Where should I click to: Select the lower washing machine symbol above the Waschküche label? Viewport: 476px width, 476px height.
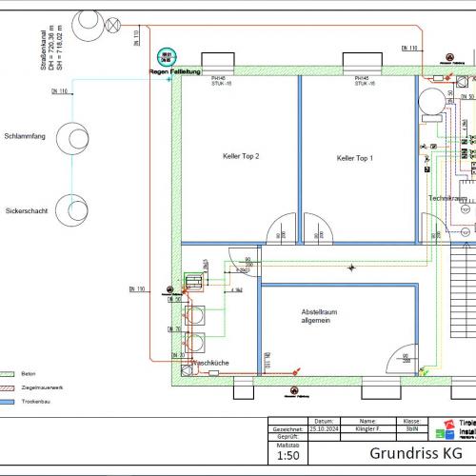[195, 343]
